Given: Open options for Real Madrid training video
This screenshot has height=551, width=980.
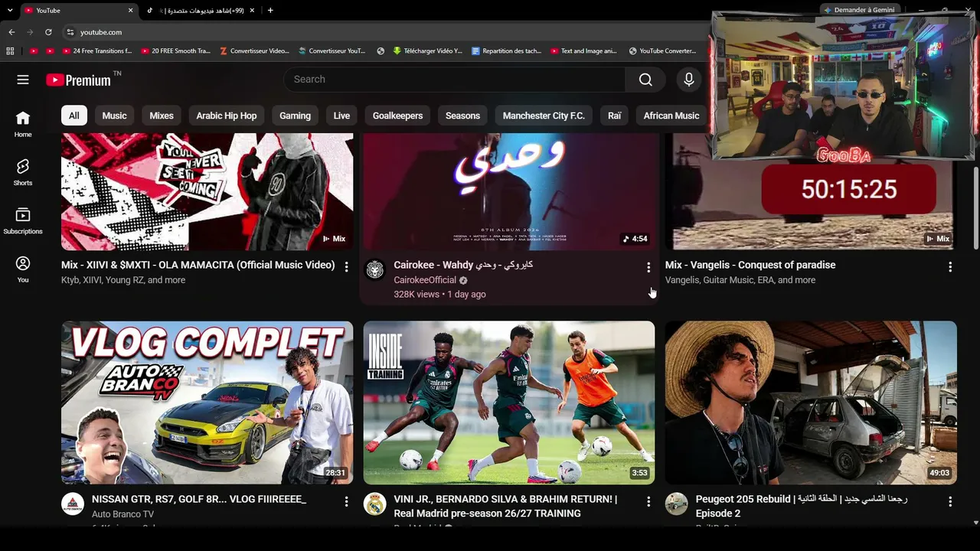Looking at the screenshot, I should (648, 502).
